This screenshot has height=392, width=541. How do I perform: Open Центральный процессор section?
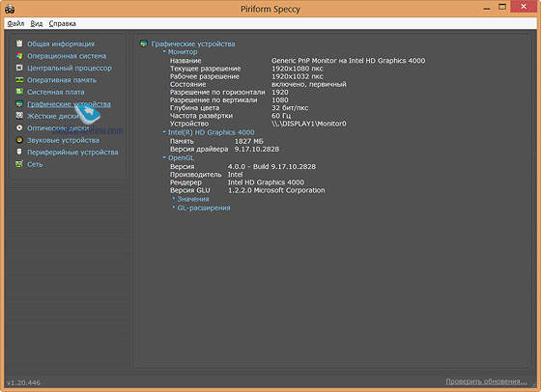(70, 68)
